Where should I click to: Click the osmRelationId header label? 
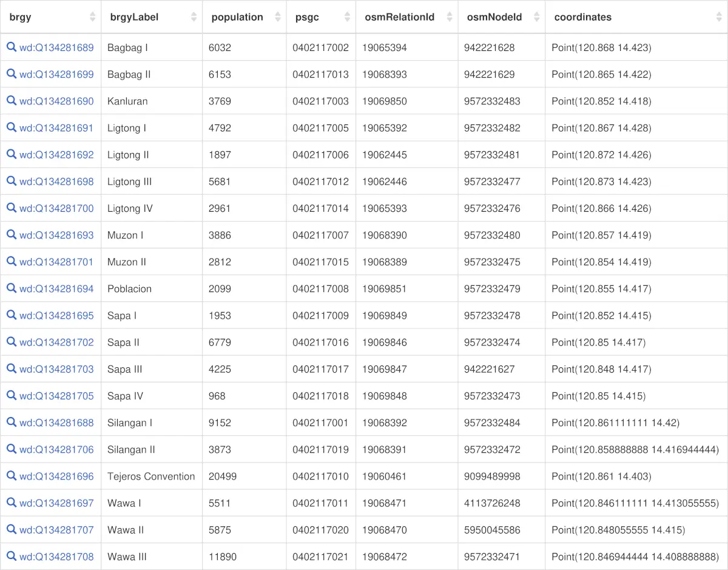[399, 17]
